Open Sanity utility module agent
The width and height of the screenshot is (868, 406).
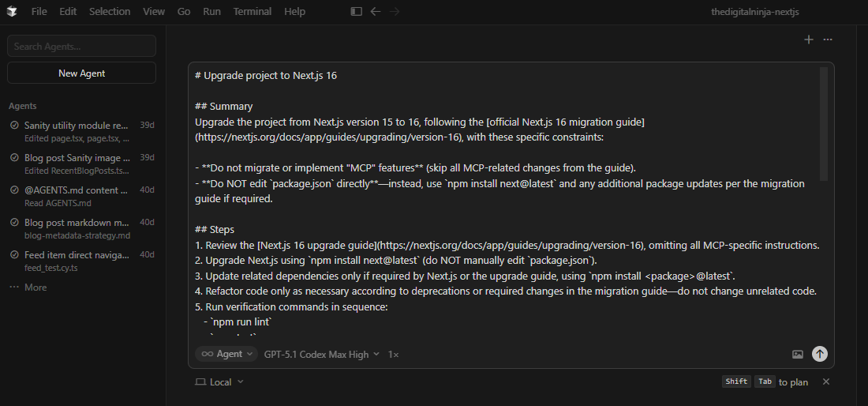(x=81, y=132)
